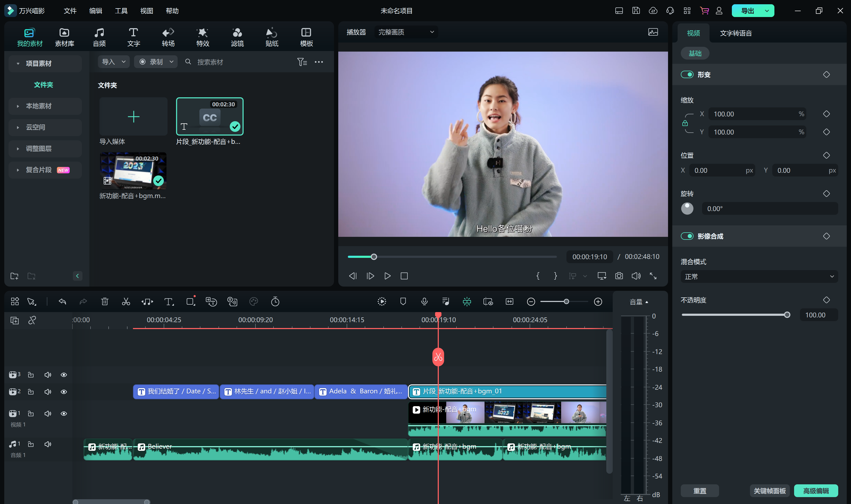Expand the 本地素材 tree item

pos(18,106)
